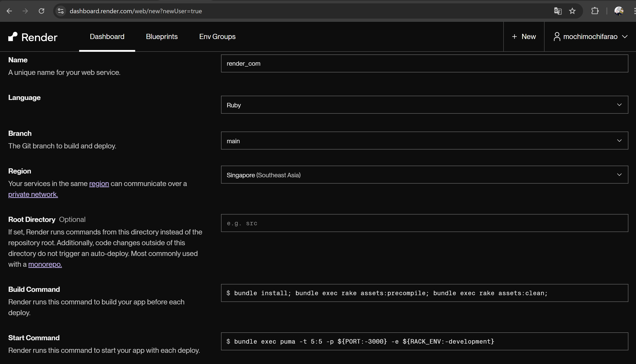Bookmark this page via the star icon
The image size is (636, 364).
tap(572, 11)
